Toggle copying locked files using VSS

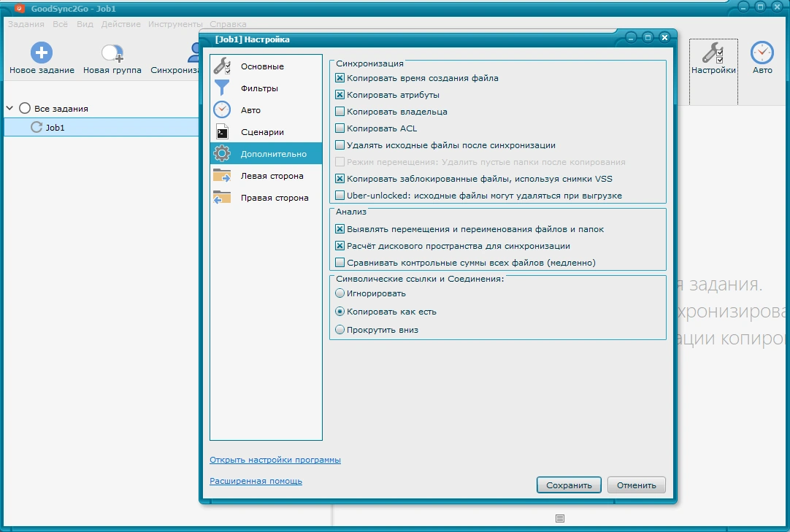pos(340,179)
